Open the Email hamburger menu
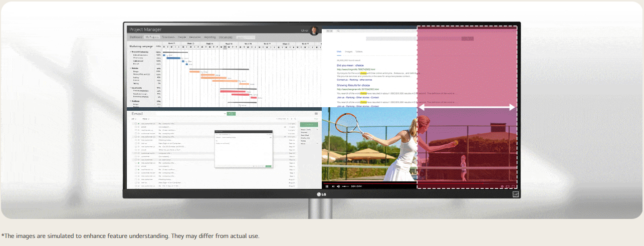Image resolution: width=644 pixels, height=246 pixels. (316, 114)
